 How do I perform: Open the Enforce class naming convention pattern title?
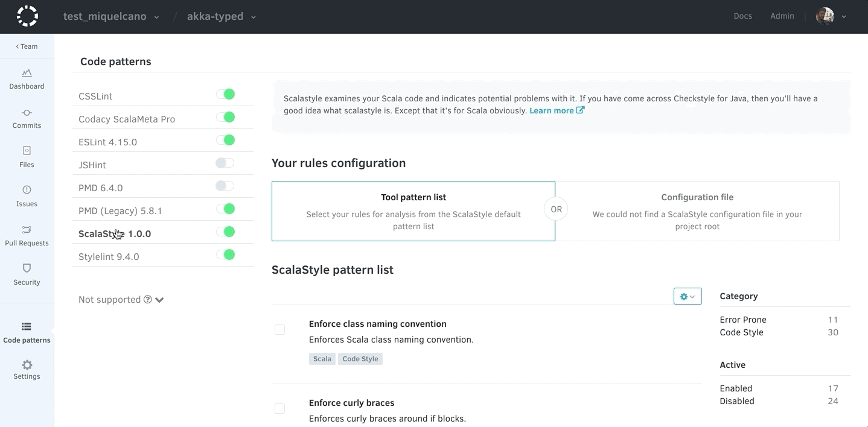point(378,324)
